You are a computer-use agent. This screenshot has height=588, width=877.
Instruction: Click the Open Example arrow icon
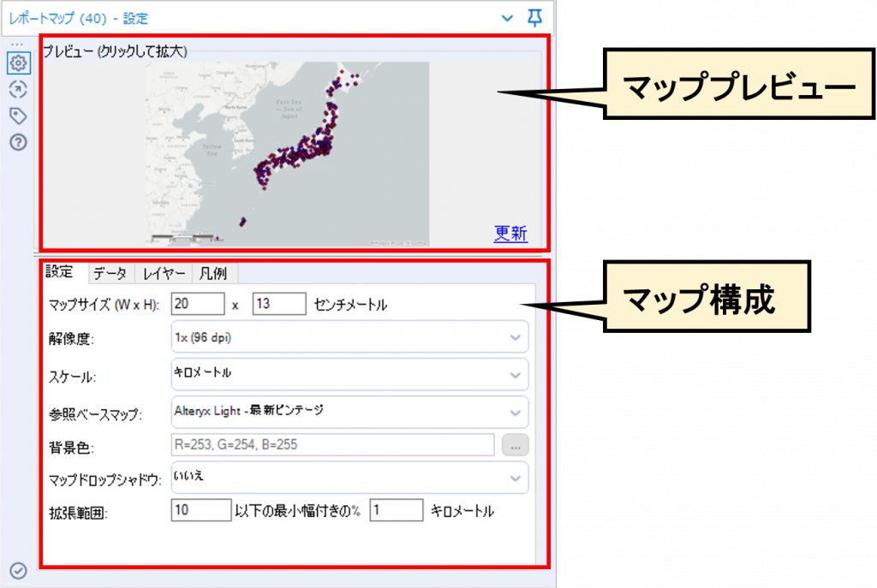click(19, 89)
